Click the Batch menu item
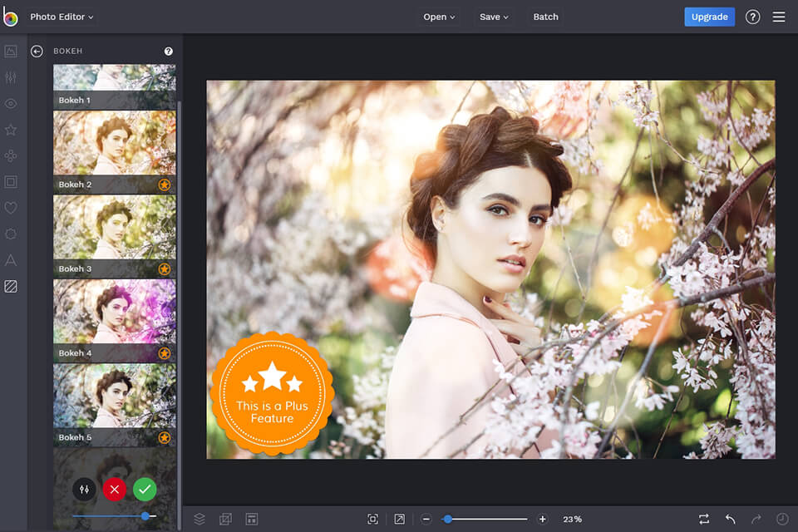Screen dimensions: 798x532 coord(545,17)
